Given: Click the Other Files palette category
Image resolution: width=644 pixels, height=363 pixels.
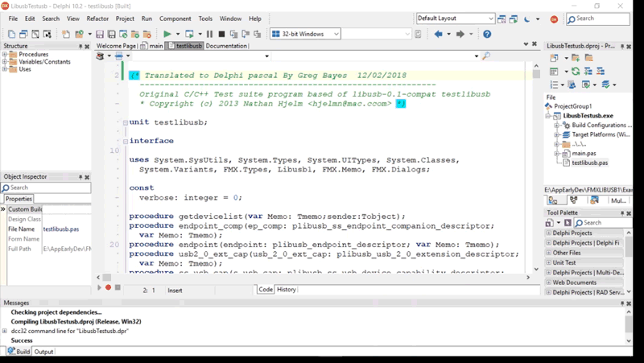Looking at the screenshot, I should [x=566, y=253].
